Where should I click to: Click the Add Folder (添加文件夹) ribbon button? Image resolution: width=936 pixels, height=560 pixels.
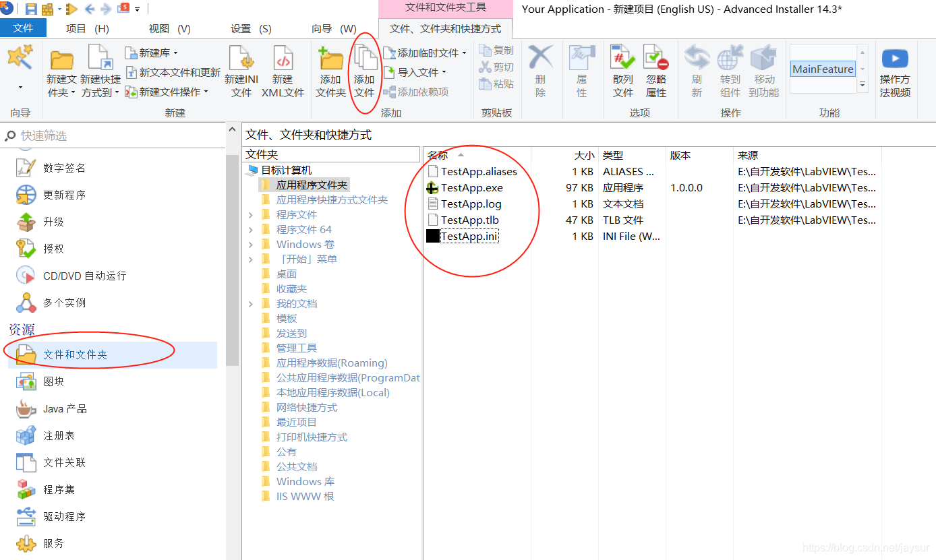331,71
